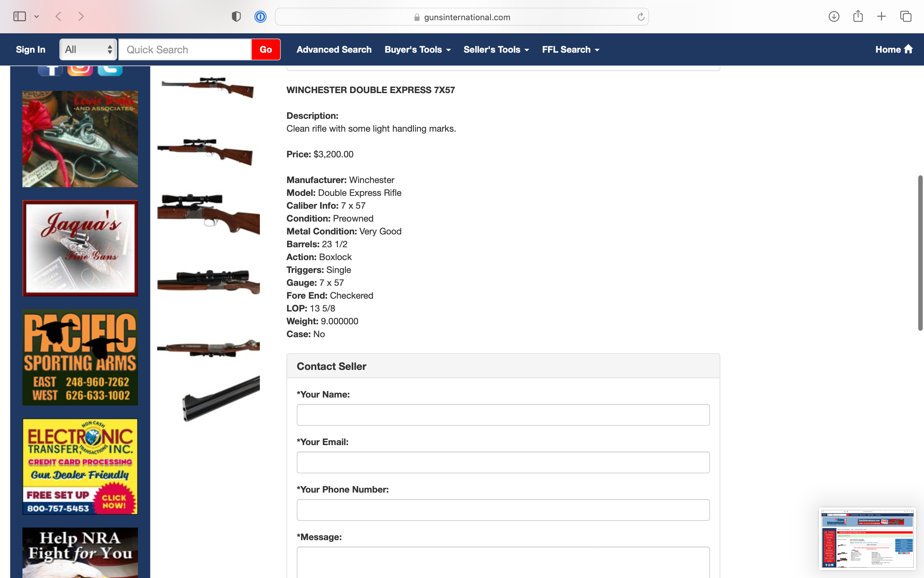
Task: Open the tab group chevron menu
Action: tap(37, 16)
